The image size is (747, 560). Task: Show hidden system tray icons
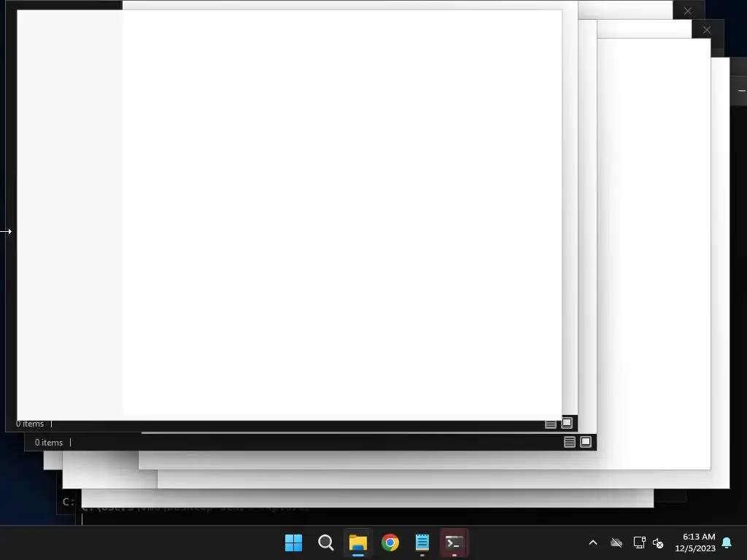[x=593, y=542]
